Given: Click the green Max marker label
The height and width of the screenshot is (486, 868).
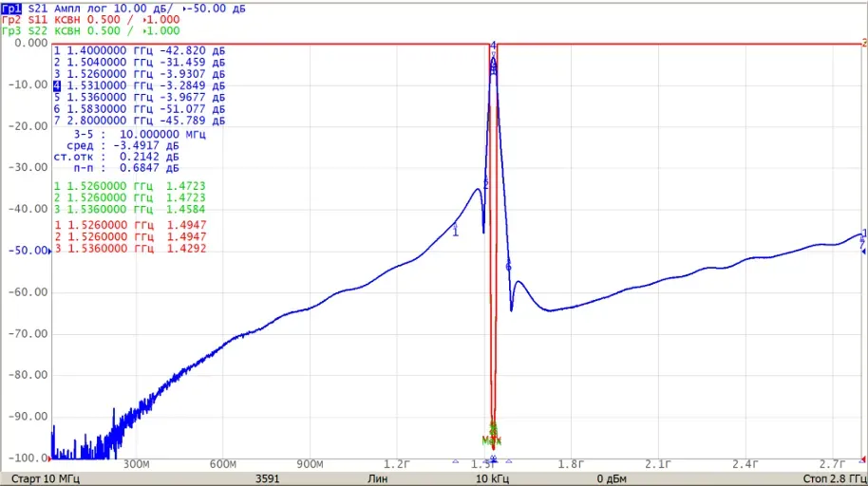Looking at the screenshot, I should (x=491, y=441).
